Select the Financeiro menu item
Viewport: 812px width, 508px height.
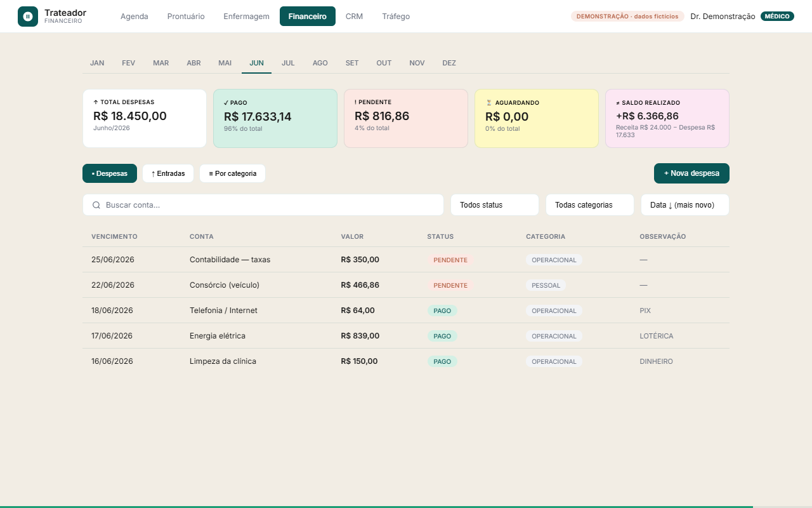coord(308,17)
